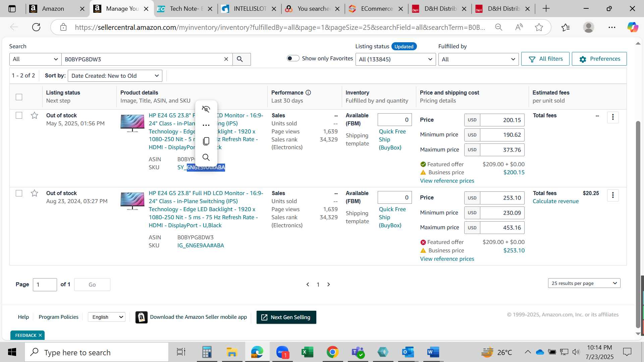Open File Explorer from the taskbar
This screenshot has height=362, width=644.
tap(232, 352)
